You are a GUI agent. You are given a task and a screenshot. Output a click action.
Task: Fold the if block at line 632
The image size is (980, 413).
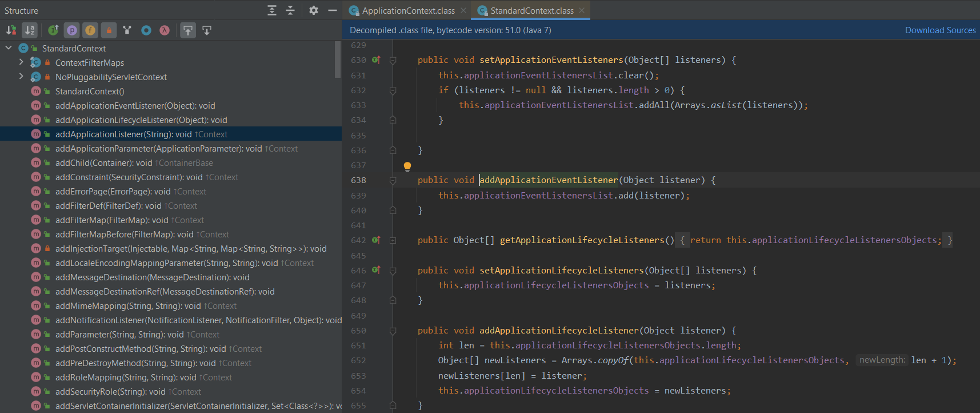[x=393, y=90]
